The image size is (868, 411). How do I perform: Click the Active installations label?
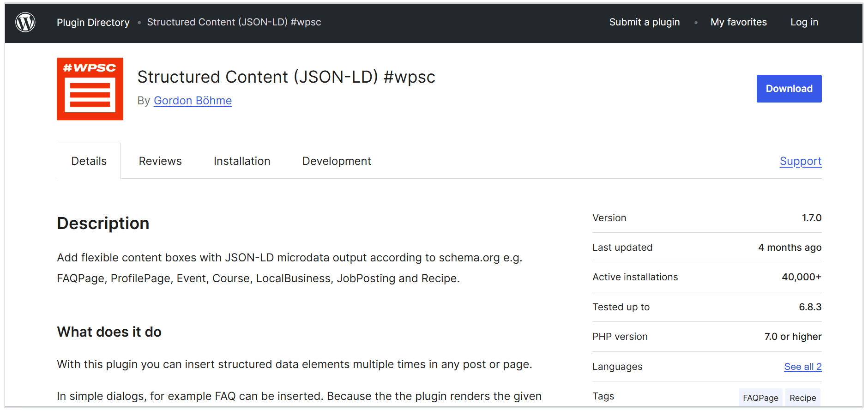click(x=635, y=277)
